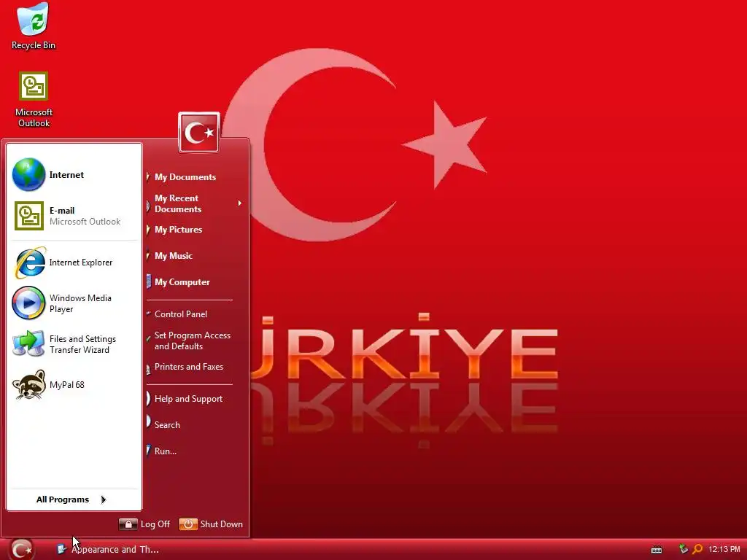The image size is (747, 560).
Task: Open My Computer from Start menu
Action: tap(182, 282)
